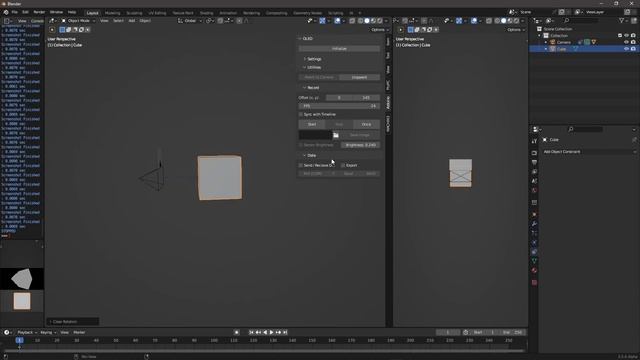Open the Physics properties tab
Image resolution: width=640 pixels, height=360 pixels.
[x=534, y=242]
